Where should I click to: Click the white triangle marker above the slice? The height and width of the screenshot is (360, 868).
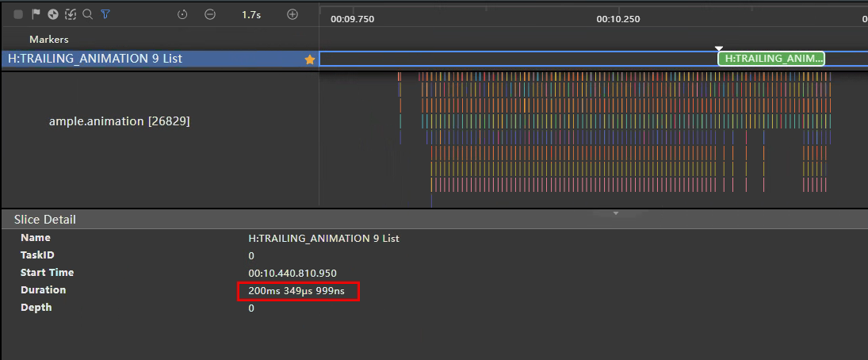tap(719, 48)
